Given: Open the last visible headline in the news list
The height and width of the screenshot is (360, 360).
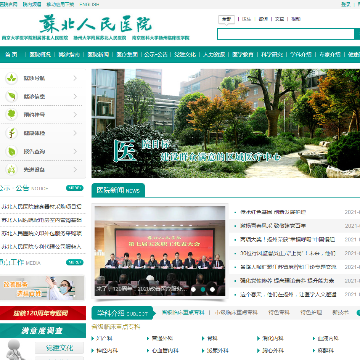Looking at the screenshot, I should click(x=288, y=295).
